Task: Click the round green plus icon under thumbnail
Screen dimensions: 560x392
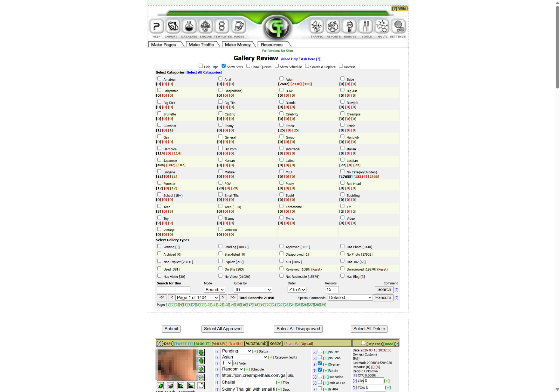Action: pos(160,385)
